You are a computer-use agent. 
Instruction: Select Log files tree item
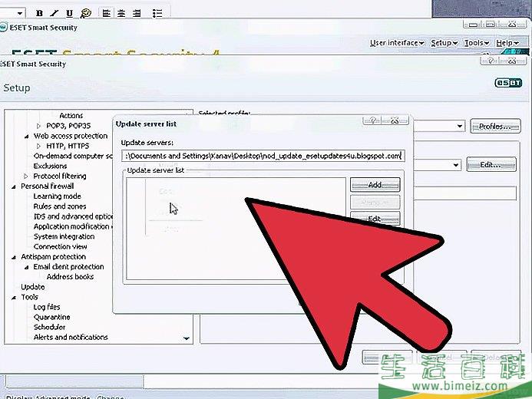(47, 307)
